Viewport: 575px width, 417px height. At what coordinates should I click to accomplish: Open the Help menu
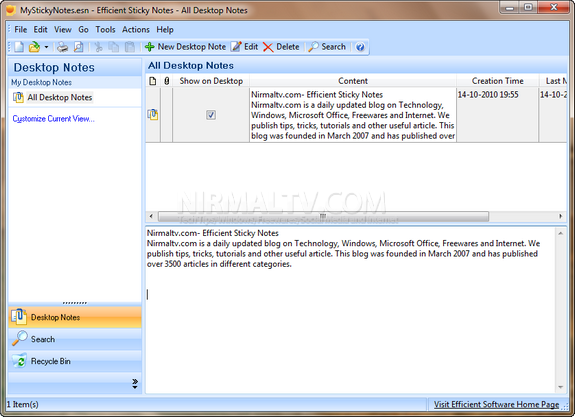click(x=165, y=30)
